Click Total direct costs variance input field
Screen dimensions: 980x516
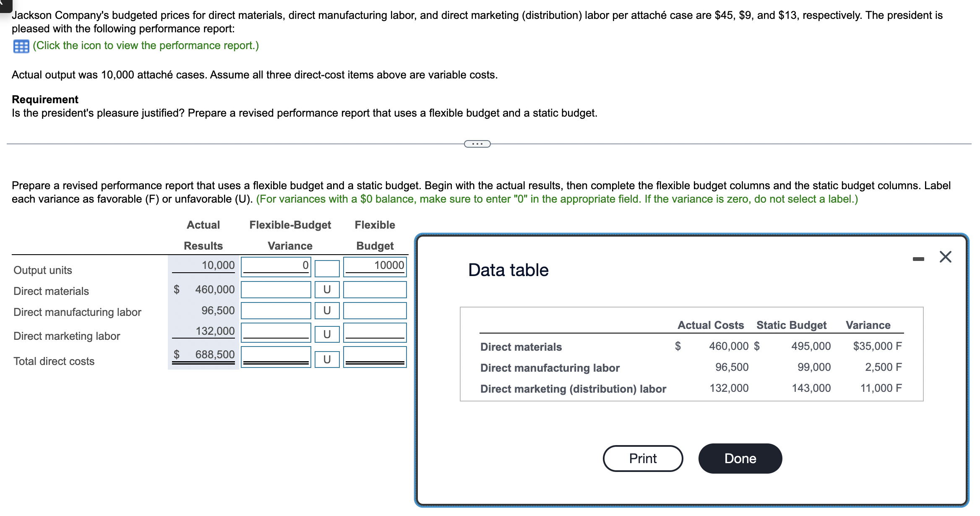click(276, 356)
